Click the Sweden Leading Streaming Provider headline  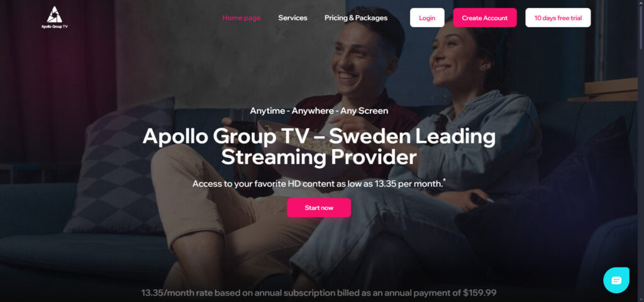click(x=319, y=147)
